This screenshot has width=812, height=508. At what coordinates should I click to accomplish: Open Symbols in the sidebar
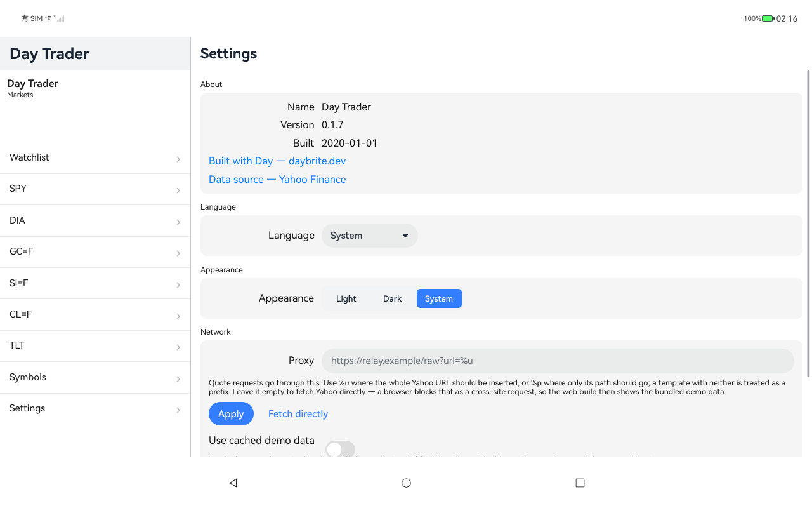tap(95, 377)
